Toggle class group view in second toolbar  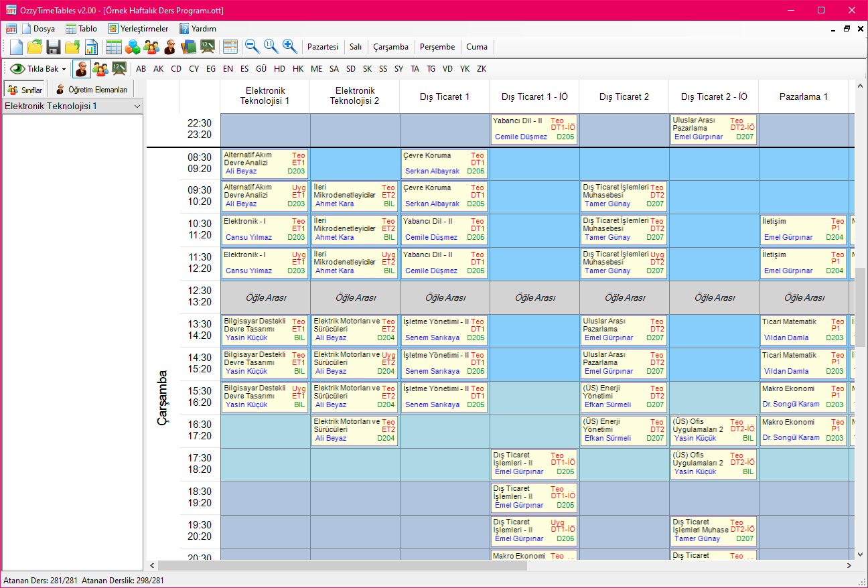click(x=100, y=69)
